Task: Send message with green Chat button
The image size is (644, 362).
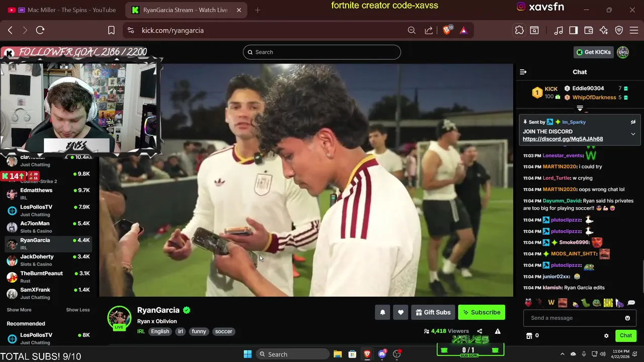Action: (x=626, y=335)
